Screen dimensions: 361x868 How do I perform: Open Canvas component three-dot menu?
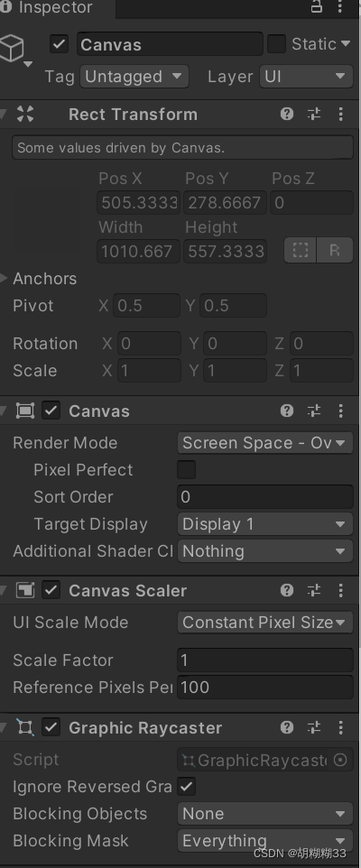pos(340,411)
